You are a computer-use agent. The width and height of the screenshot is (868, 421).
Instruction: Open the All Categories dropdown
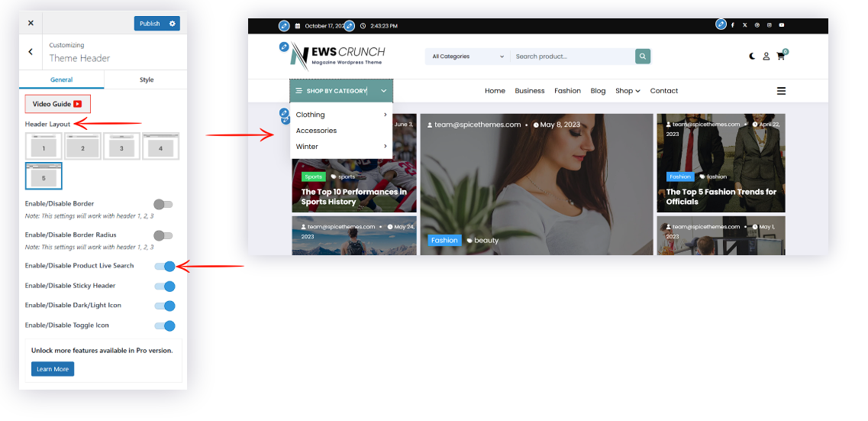[x=468, y=57]
